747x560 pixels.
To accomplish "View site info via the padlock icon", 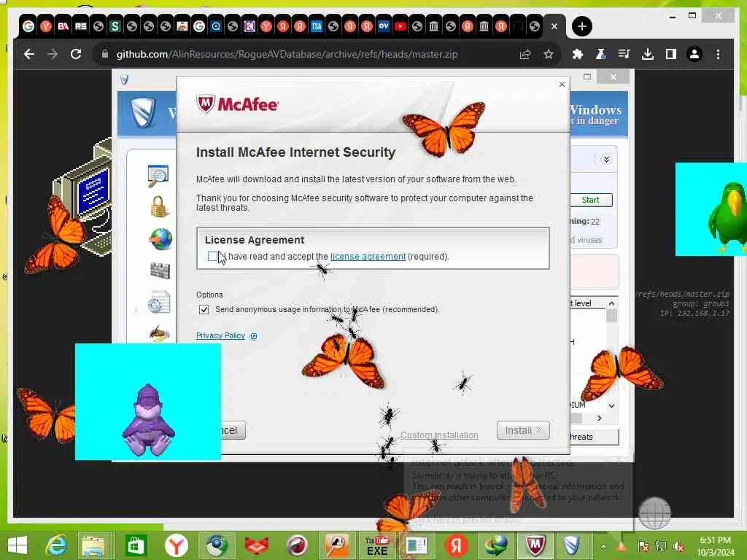I will pyautogui.click(x=105, y=54).
